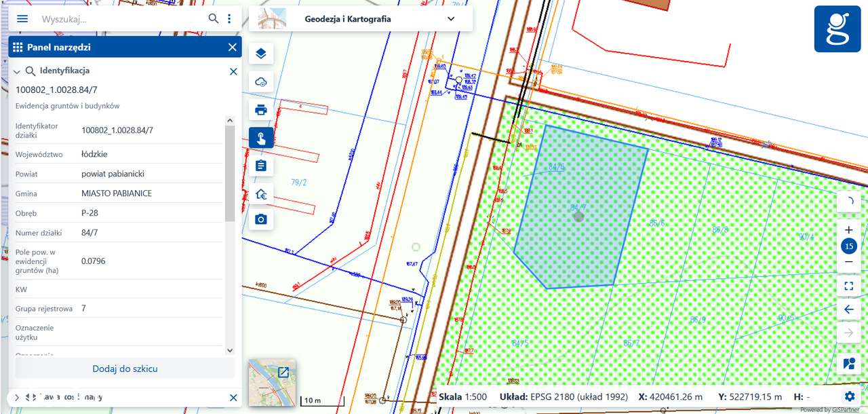This screenshot has height=414, width=868.
Task: Open the hamburger main menu
Action: [22, 18]
